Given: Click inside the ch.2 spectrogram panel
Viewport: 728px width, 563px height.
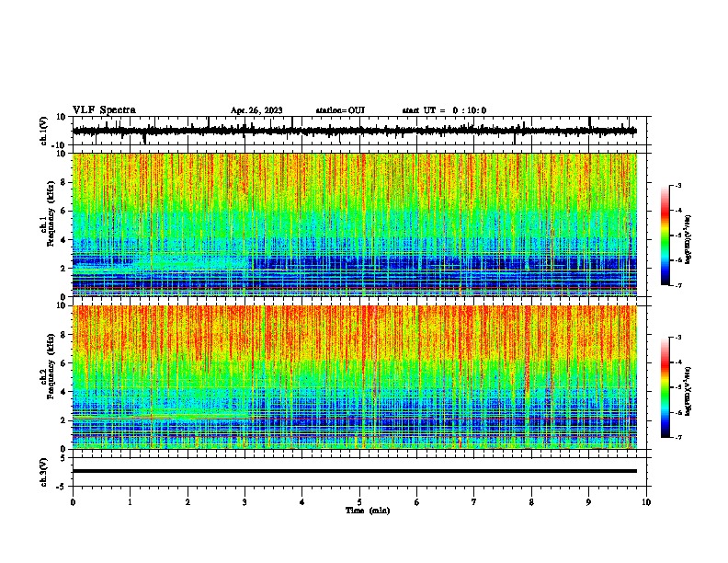Looking at the screenshot, I should pyautogui.click(x=354, y=377).
